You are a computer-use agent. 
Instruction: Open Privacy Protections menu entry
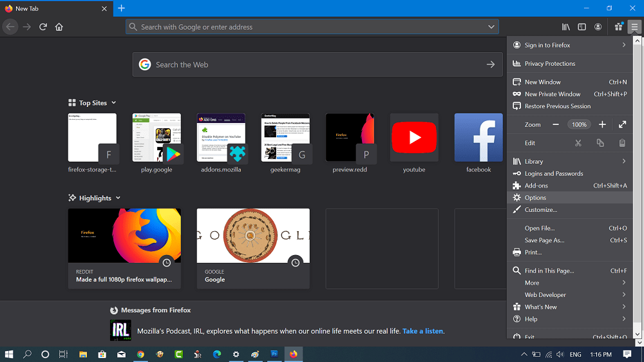(570, 64)
